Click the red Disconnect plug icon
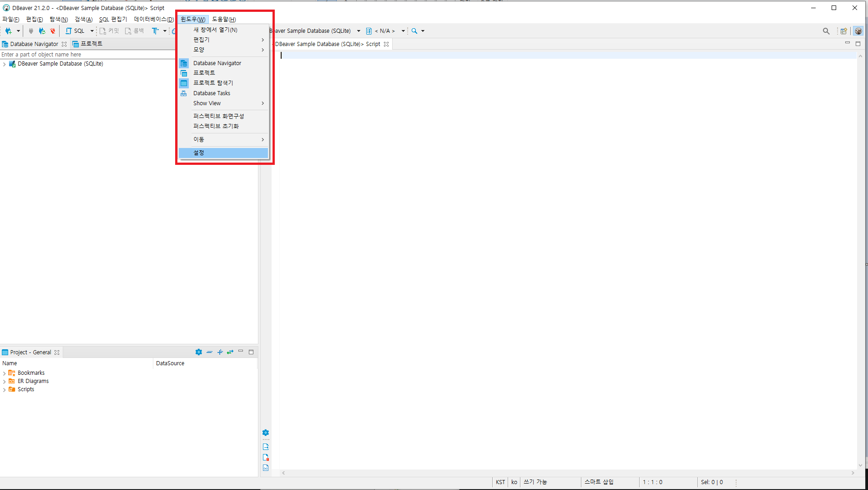Viewport: 868px width, 490px height. pos(53,31)
